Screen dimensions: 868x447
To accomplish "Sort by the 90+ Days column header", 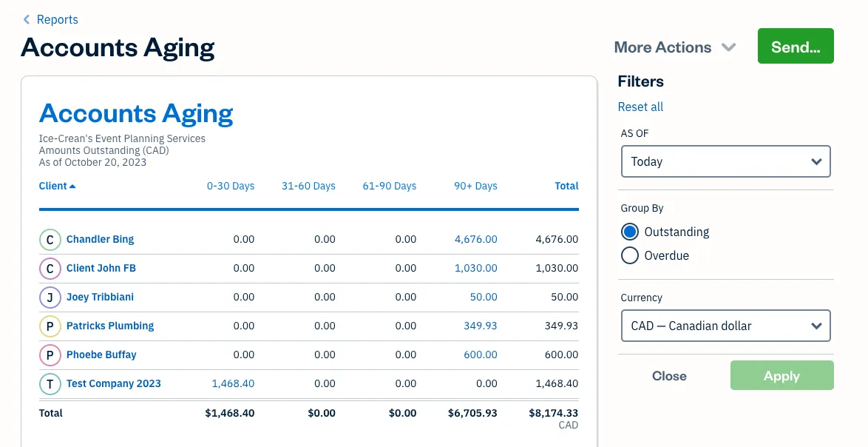I will coord(475,186).
